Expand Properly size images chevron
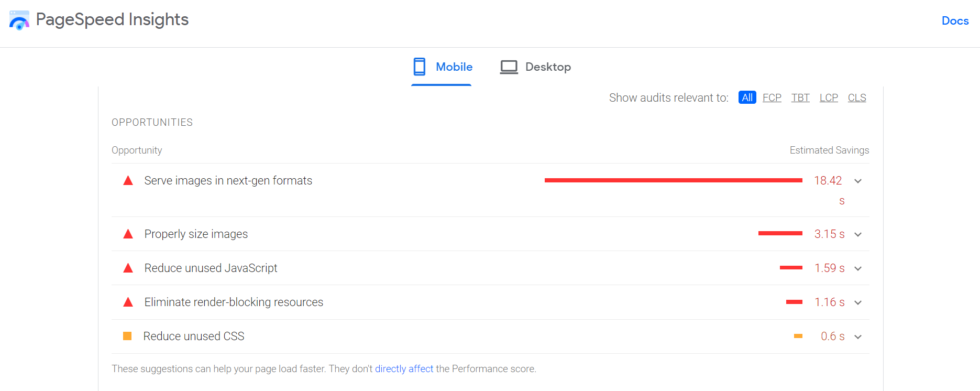980x391 pixels. click(858, 234)
